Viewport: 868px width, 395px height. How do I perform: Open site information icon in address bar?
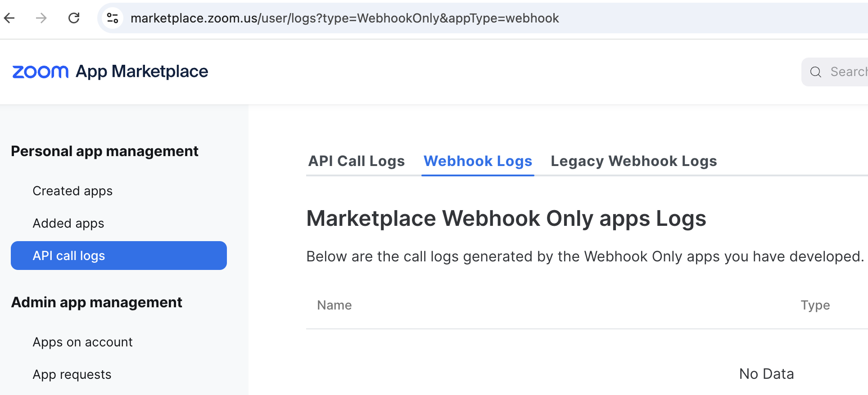112,18
